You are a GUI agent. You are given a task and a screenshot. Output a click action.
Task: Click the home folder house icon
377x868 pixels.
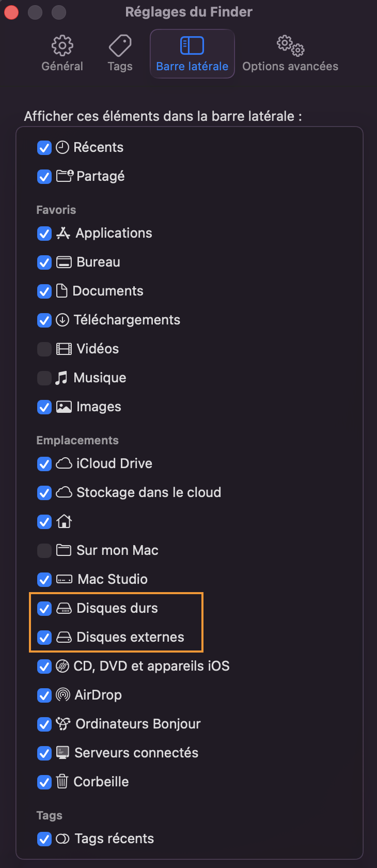click(x=64, y=521)
